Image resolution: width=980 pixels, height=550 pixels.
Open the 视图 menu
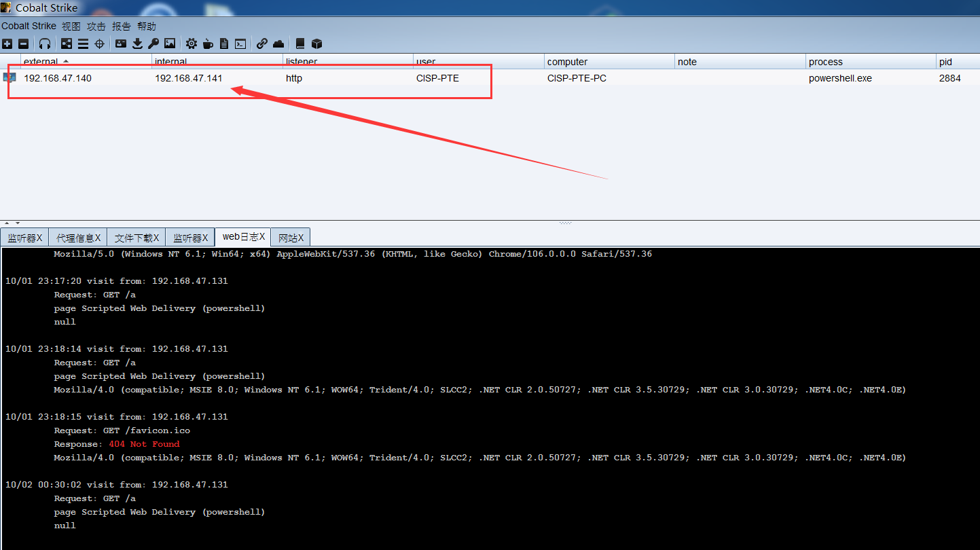click(71, 26)
